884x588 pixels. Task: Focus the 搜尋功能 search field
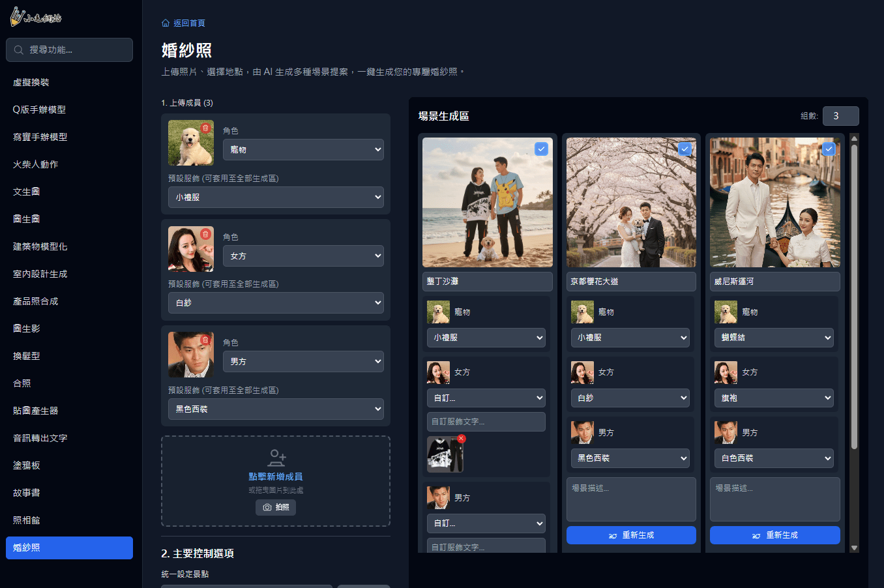(x=69, y=50)
